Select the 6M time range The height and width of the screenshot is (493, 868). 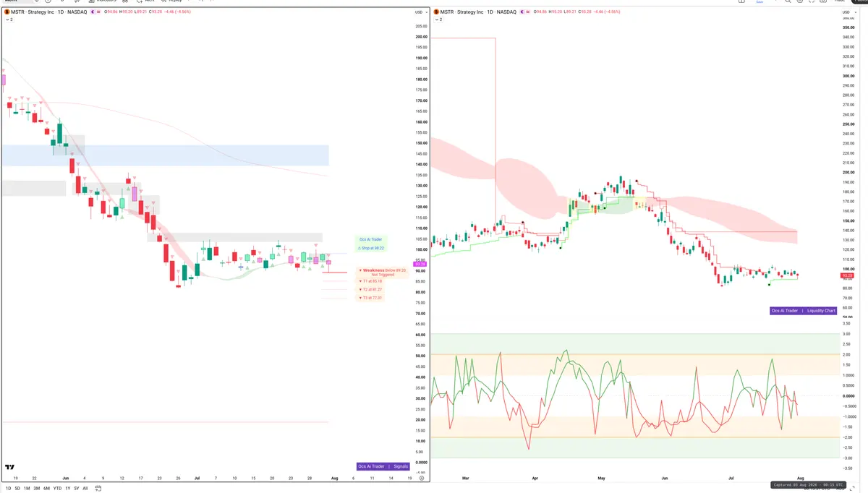(46, 489)
